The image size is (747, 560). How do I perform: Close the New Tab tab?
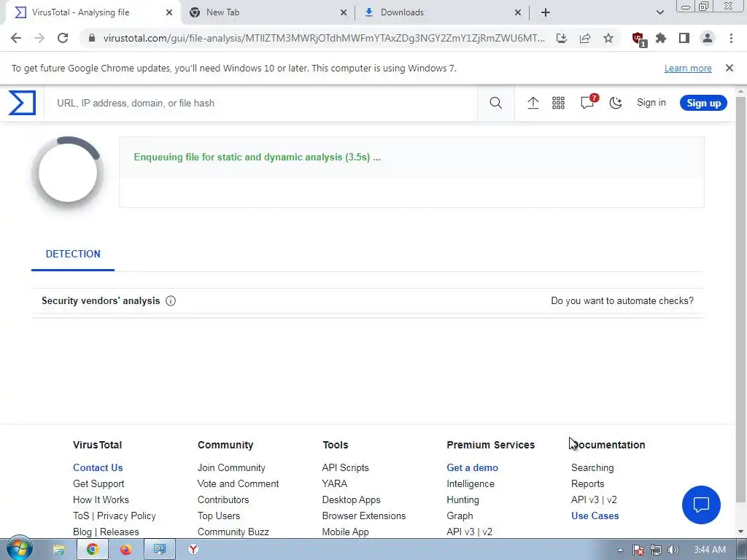[344, 12]
